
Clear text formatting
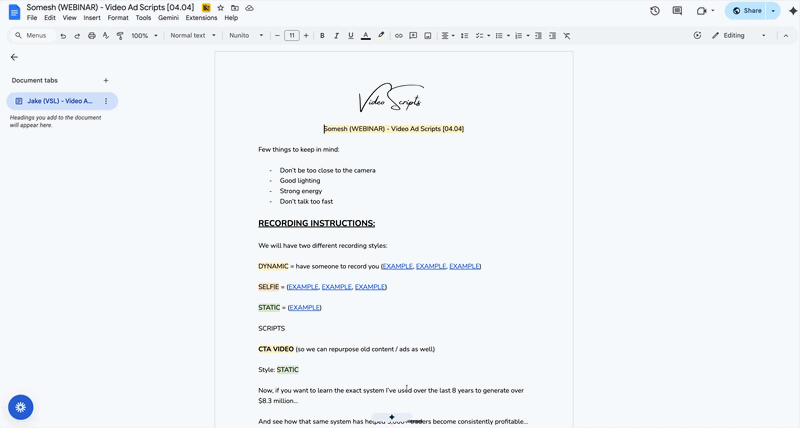[x=567, y=36]
